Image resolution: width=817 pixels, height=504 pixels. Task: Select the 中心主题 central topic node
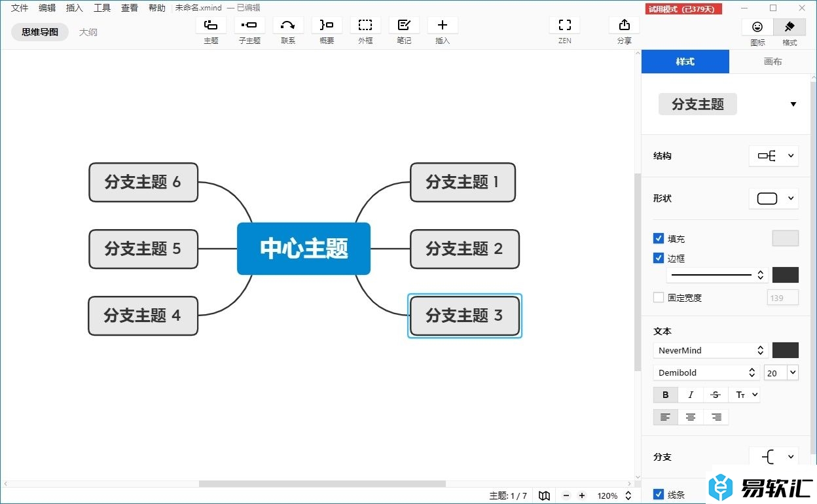tap(304, 249)
